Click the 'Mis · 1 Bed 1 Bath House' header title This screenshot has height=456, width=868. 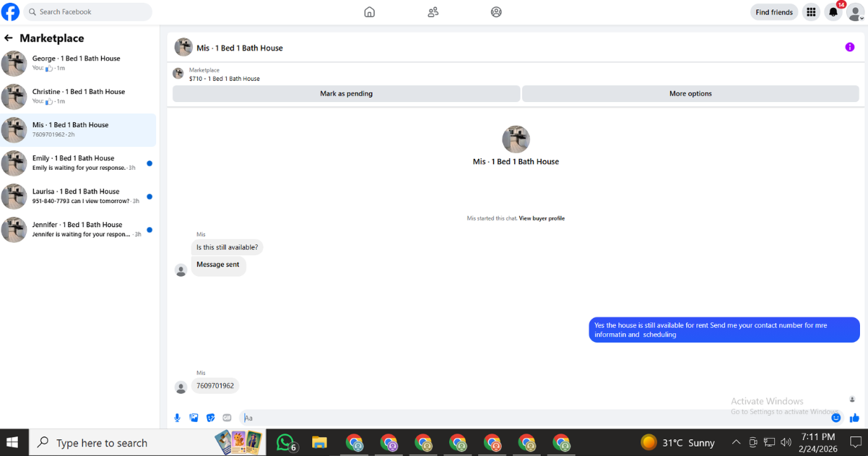[x=240, y=48]
